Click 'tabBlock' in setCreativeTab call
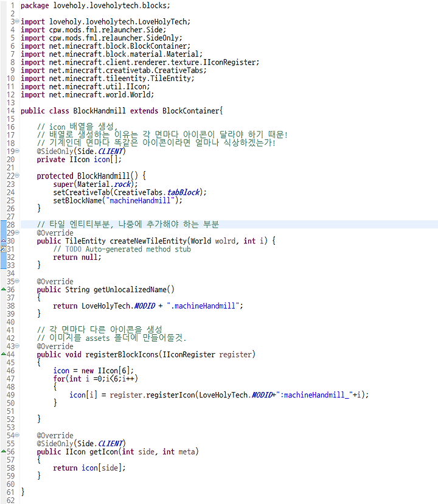Screen dimensions: 438x504 (x=184, y=192)
